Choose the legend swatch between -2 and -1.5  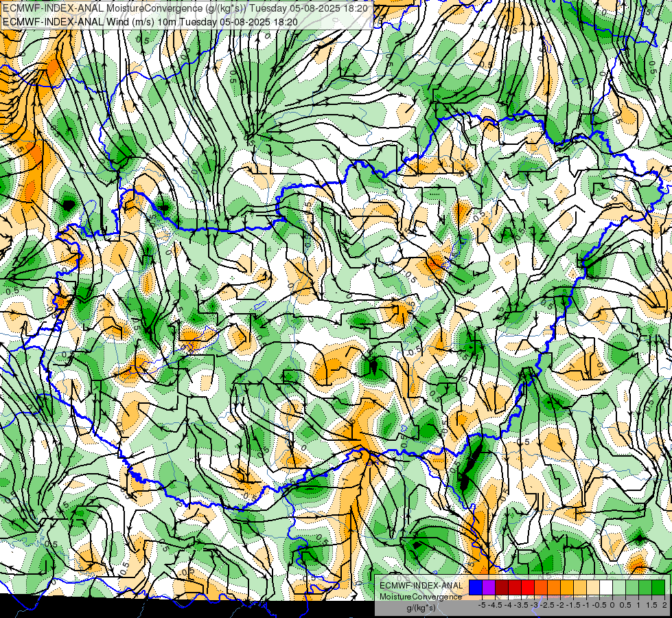pos(566,587)
